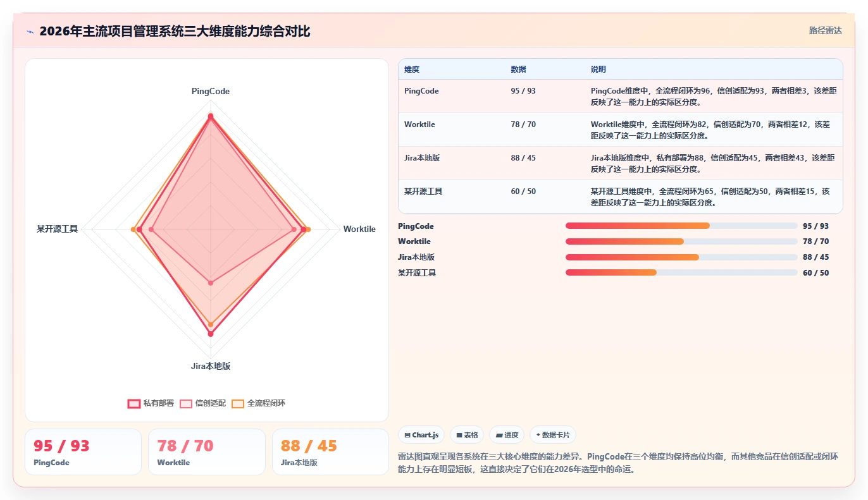Click the 某开源工具 axis label on radar

57,229
